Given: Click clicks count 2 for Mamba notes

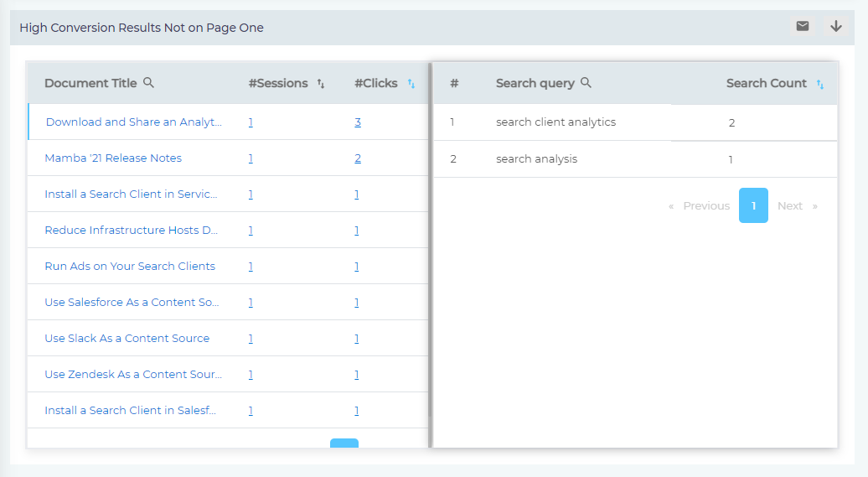Looking at the screenshot, I should (358, 158).
